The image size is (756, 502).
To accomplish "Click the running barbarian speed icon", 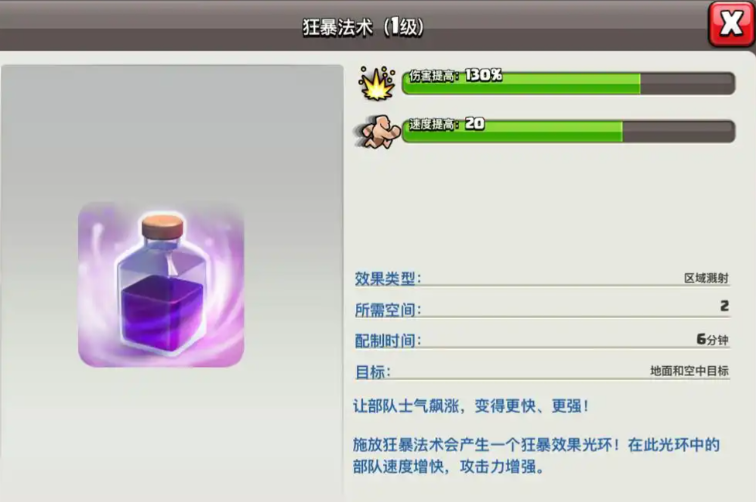I will 378,131.
